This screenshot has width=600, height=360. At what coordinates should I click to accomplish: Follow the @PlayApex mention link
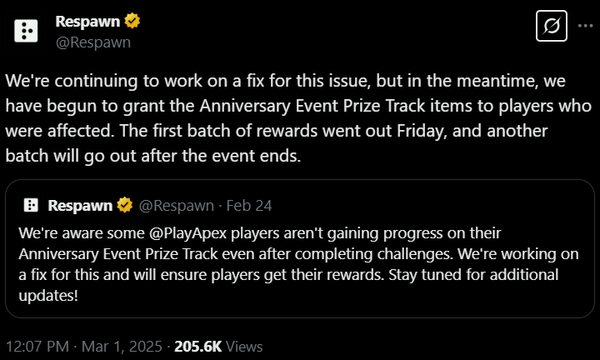tap(188, 233)
